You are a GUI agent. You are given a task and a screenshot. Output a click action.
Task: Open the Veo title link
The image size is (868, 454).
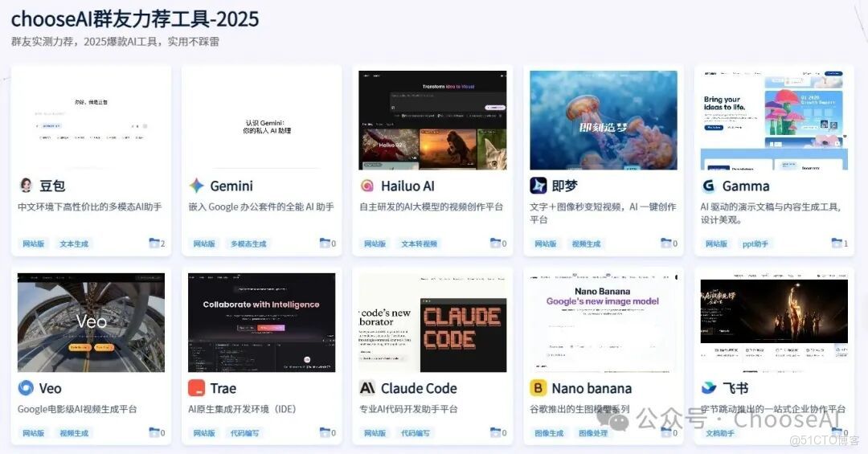[x=51, y=389]
